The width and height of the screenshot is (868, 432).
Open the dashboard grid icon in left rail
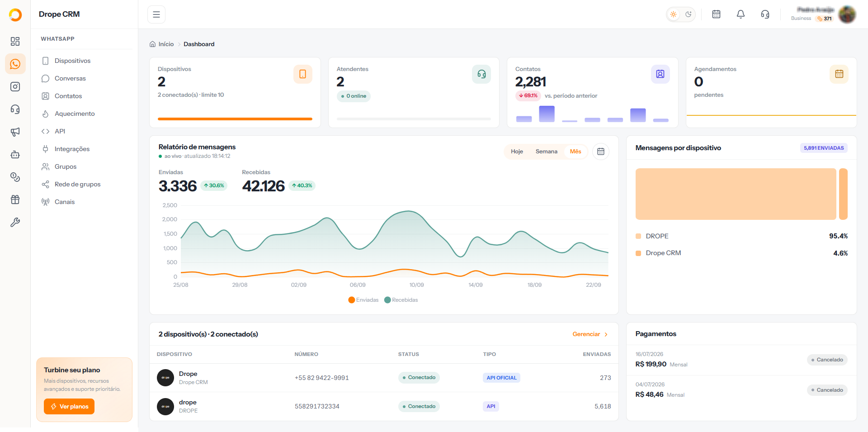[15, 42]
